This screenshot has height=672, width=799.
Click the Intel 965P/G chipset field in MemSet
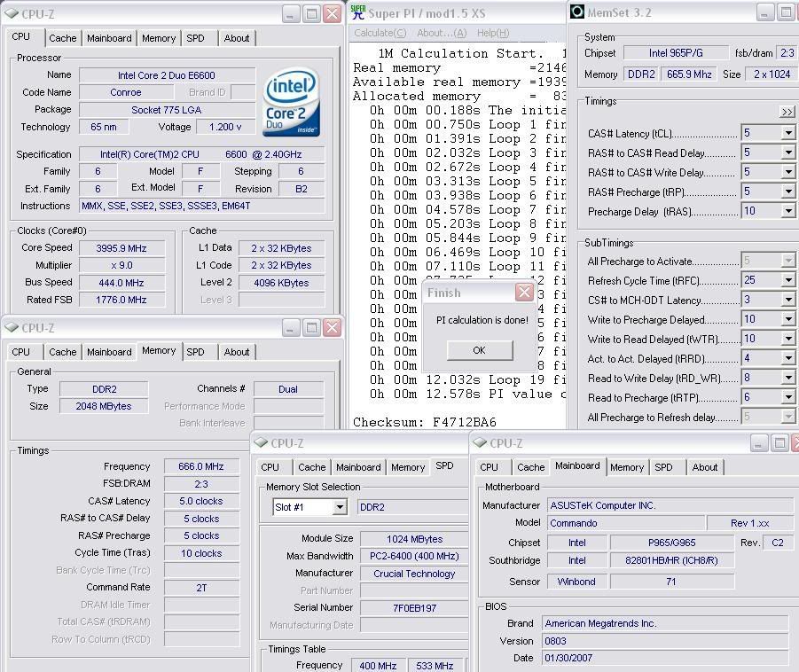click(x=676, y=53)
